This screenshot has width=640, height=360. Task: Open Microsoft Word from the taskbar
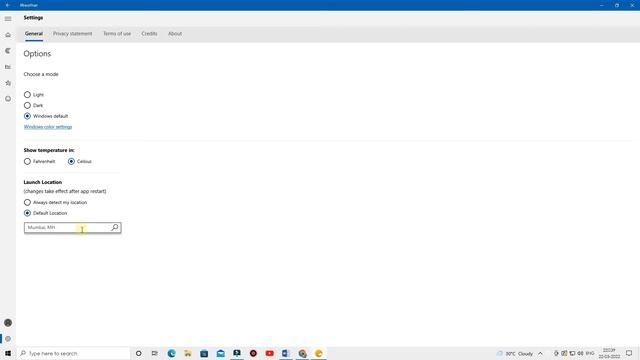pyautogui.click(x=286, y=353)
